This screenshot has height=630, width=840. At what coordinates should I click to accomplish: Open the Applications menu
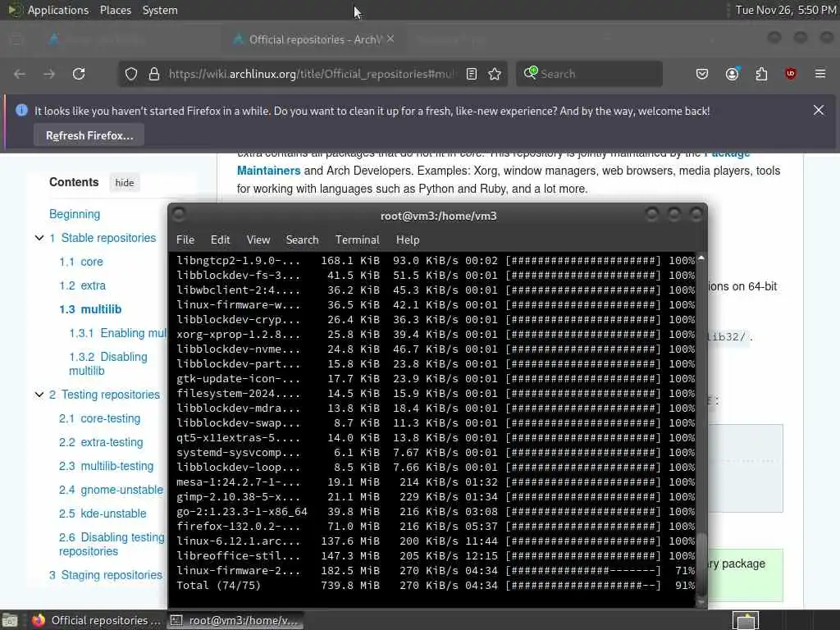58,10
